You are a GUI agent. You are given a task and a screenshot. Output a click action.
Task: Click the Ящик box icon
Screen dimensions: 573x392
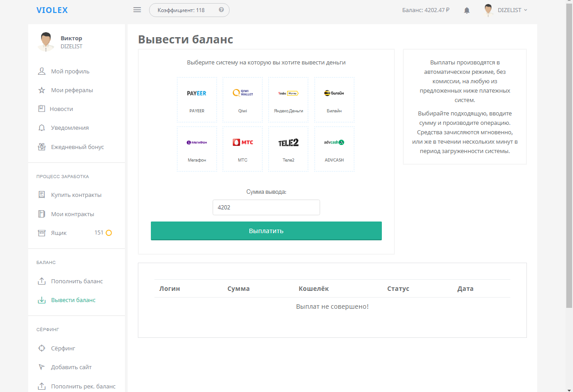42,233
